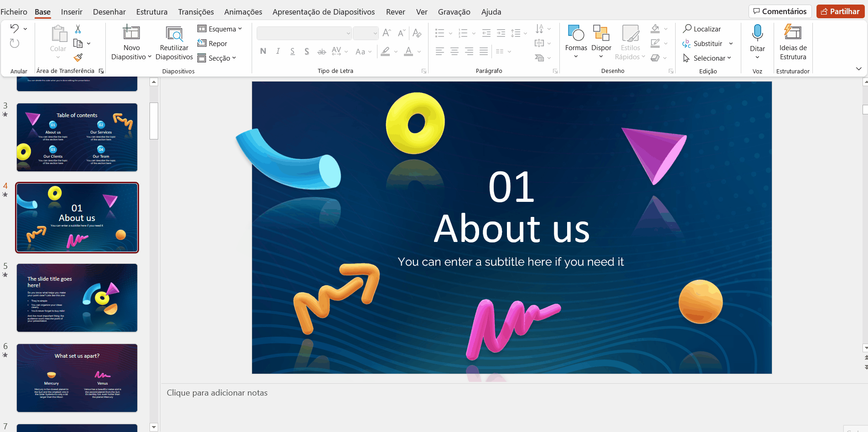
Task: Click the font color A swatch
Action: (408, 51)
